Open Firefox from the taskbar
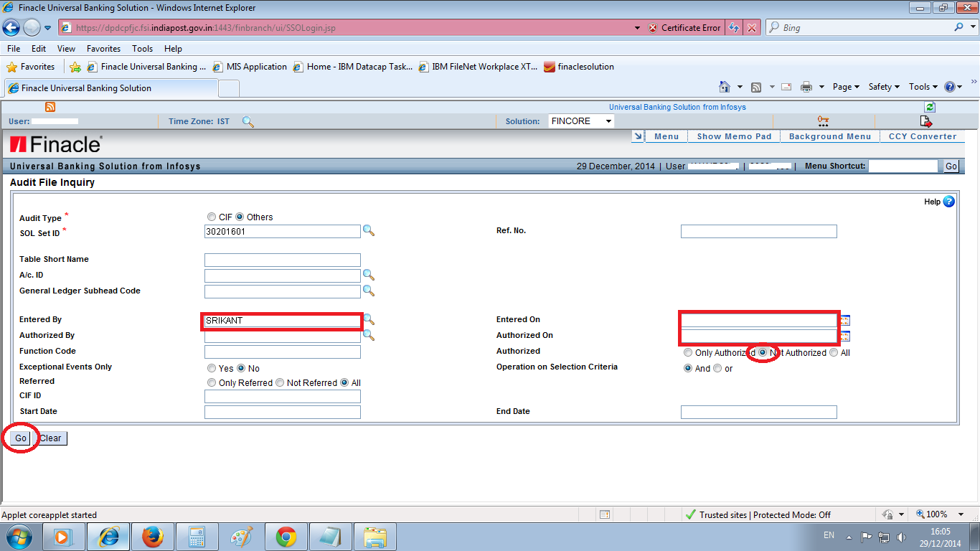Screen dimensions: 980x551 (x=152, y=536)
